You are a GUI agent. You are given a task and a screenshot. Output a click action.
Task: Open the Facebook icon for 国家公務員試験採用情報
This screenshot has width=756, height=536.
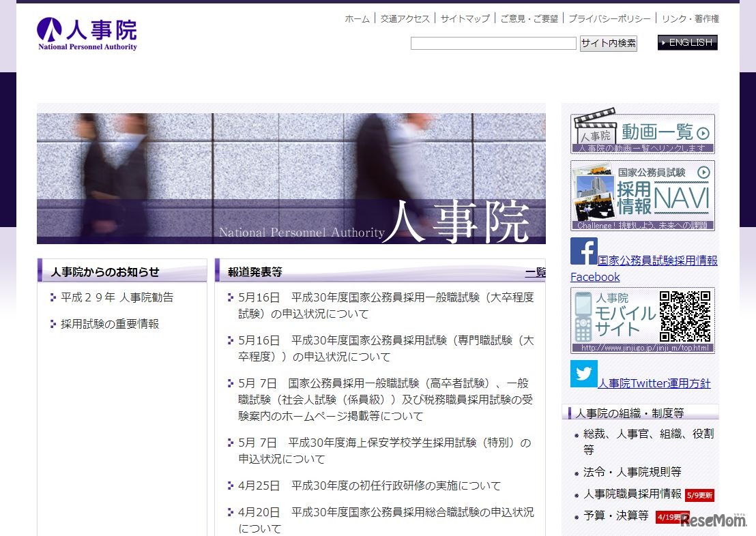tap(584, 251)
